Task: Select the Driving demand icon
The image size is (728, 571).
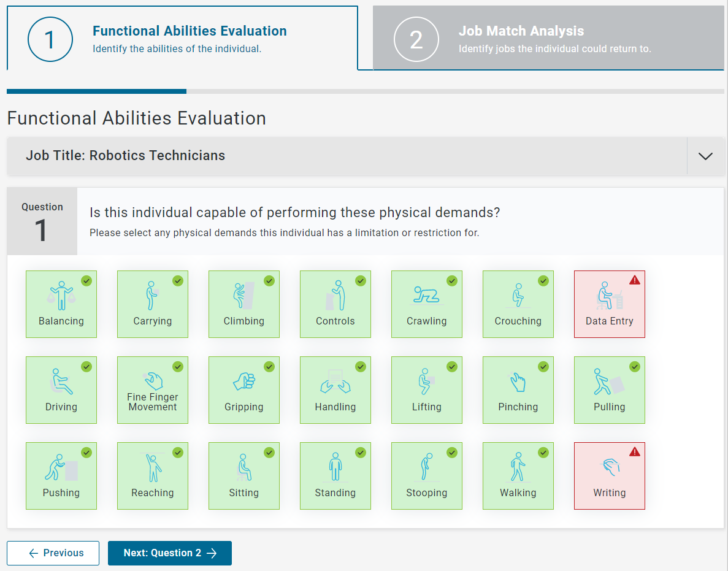Action: 60,381
